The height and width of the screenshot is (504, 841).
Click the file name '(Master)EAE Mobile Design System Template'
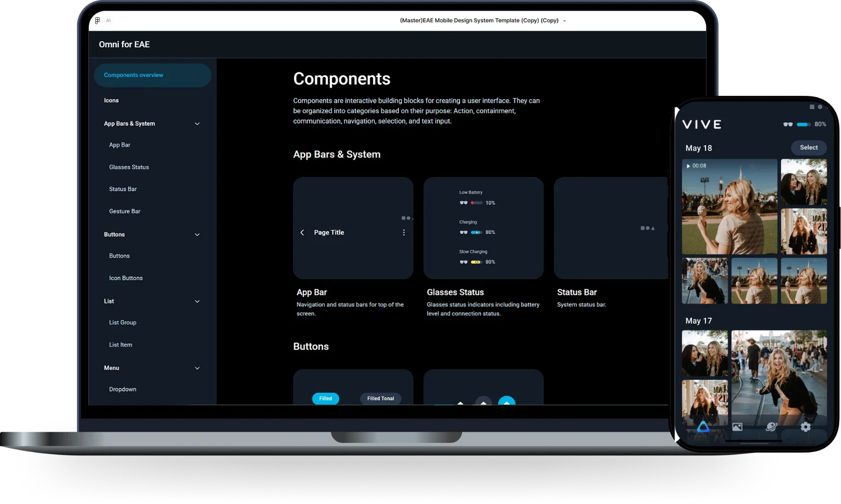(459, 21)
